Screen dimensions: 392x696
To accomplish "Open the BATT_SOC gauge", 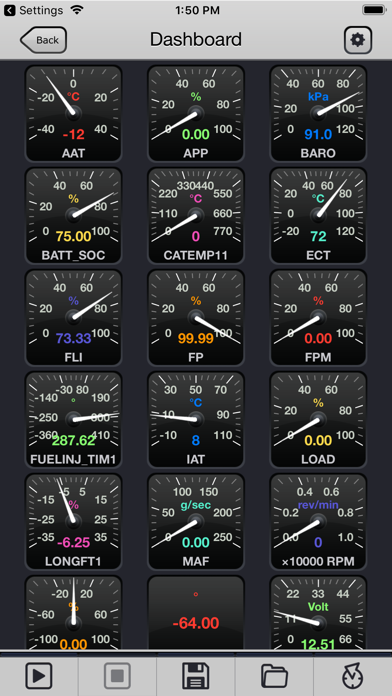I will [x=73, y=216].
